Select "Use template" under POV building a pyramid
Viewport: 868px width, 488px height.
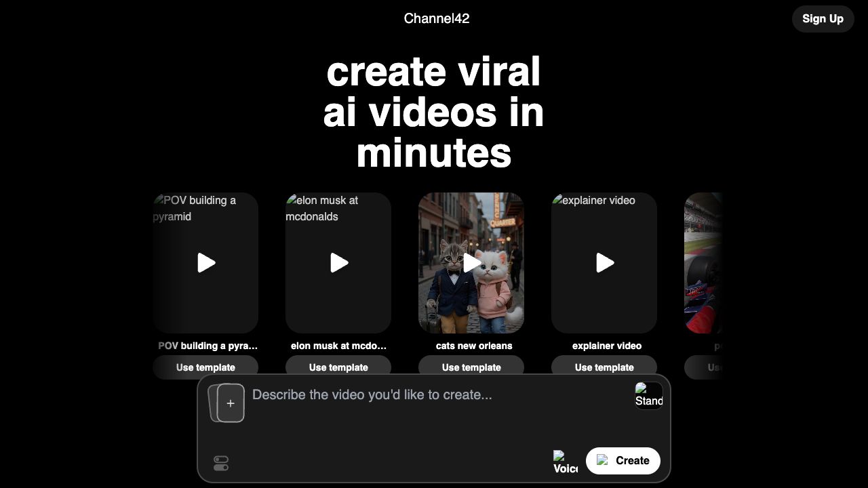205,367
